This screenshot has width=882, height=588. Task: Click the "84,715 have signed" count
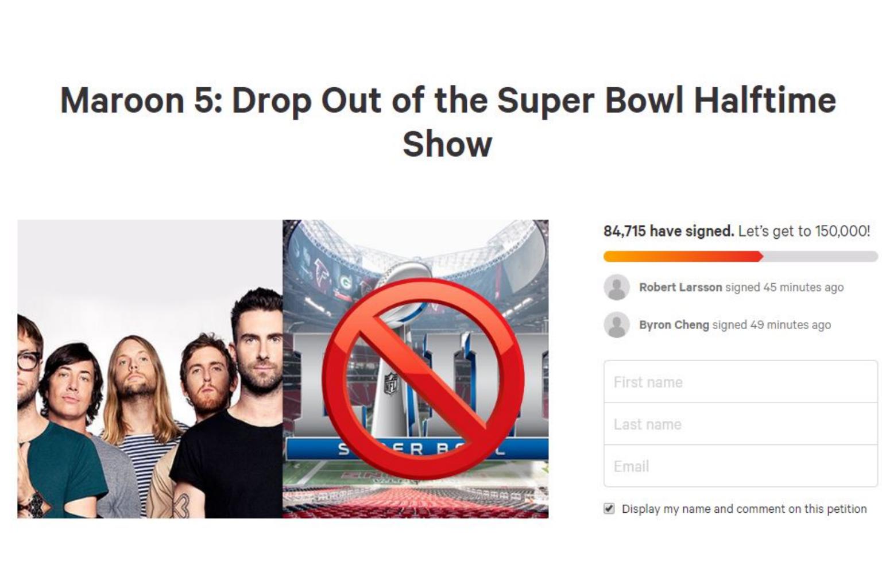[668, 231]
